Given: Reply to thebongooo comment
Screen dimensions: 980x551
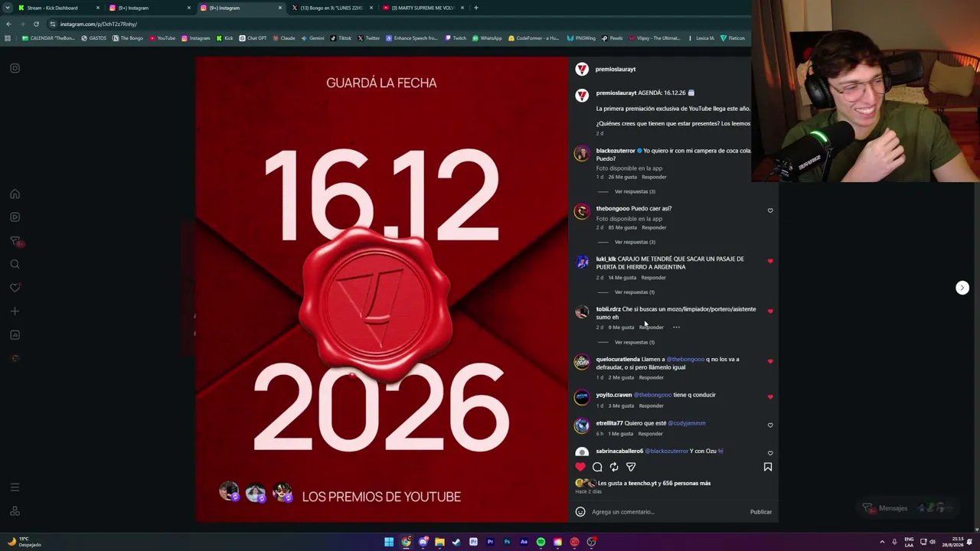Looking at the screenshot, I should (x=654, y=228).
